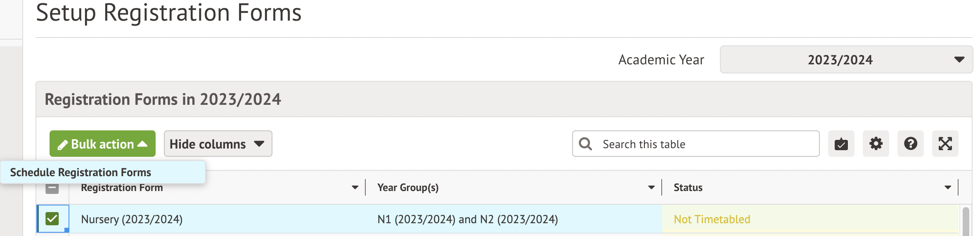Click the calendar check icon button
This screenshot has height=236, width=980.
[x=841, y=144]
